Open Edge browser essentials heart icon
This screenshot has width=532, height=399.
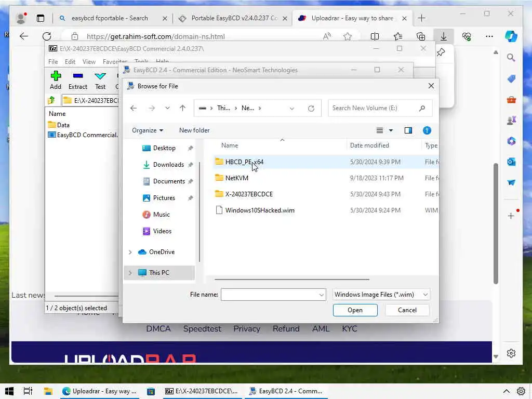[467, 36]
